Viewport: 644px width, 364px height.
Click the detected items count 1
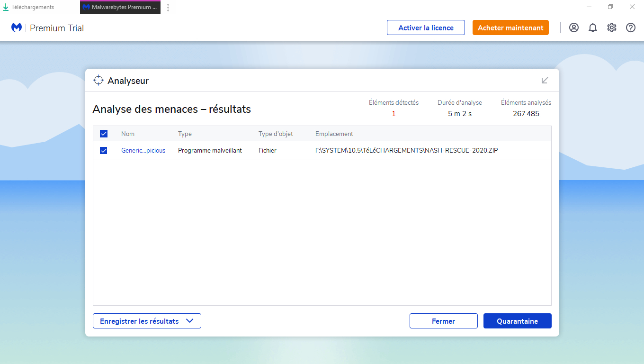[394, 114]
